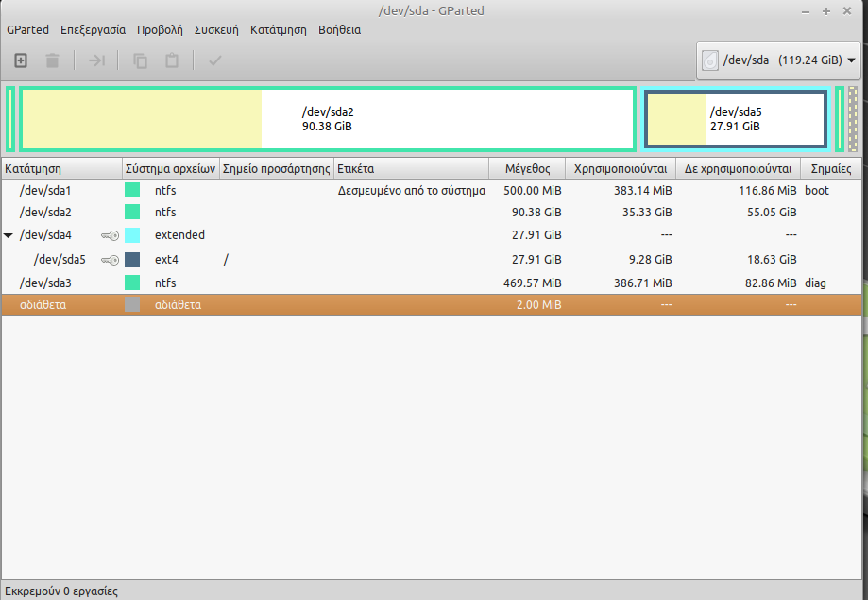Open the Προβολή menu
This screenshot has width=868, height=600.
click(160, 30)
